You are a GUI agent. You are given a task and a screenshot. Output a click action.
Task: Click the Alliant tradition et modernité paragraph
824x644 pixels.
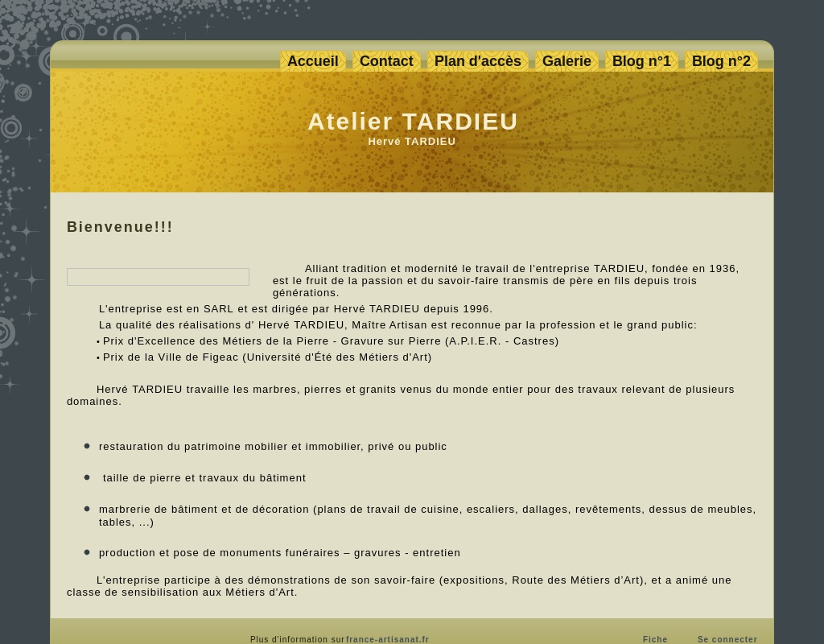pos(505,281)
